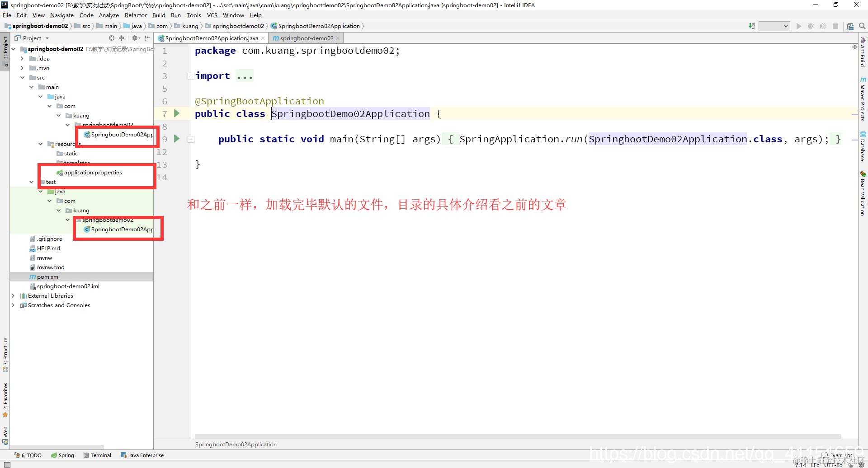Screen dimensions: 868x468
Task: Select .gitignore file in tree
Action: click(49, 239)
